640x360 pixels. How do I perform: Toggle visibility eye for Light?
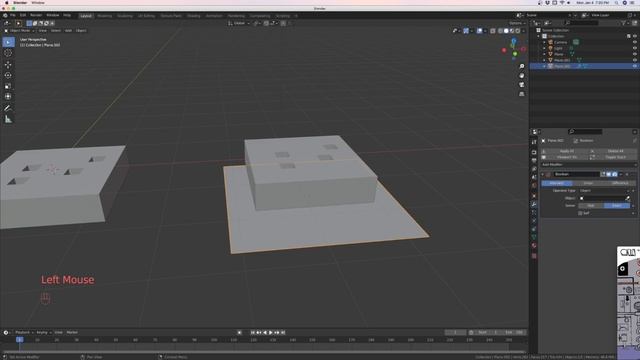[634, 48]
